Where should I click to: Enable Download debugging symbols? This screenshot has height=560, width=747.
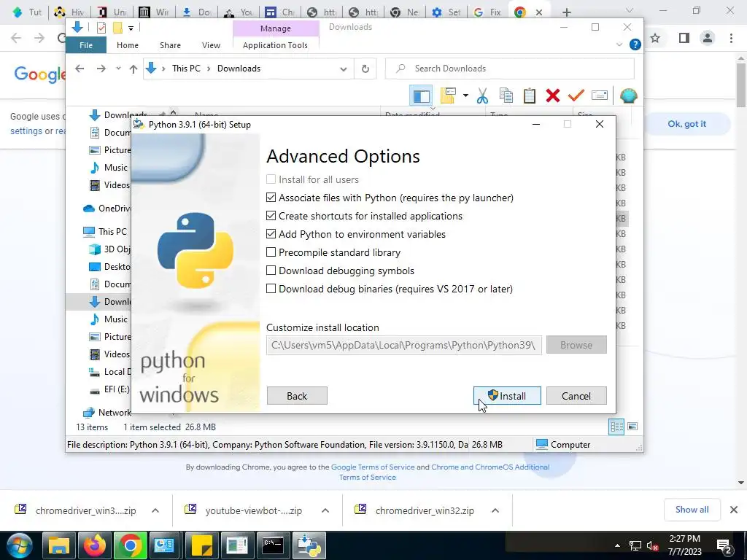pyautogui.click(x=271, y=270)
